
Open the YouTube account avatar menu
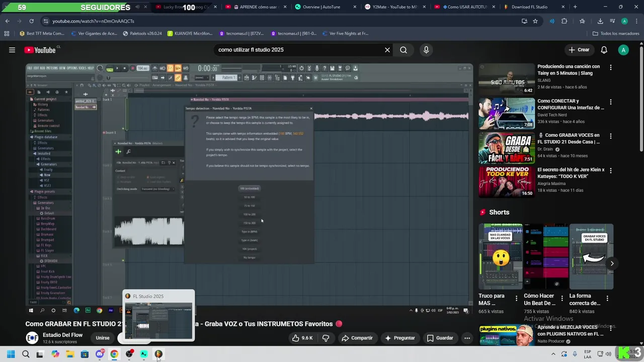click(623, 50)
